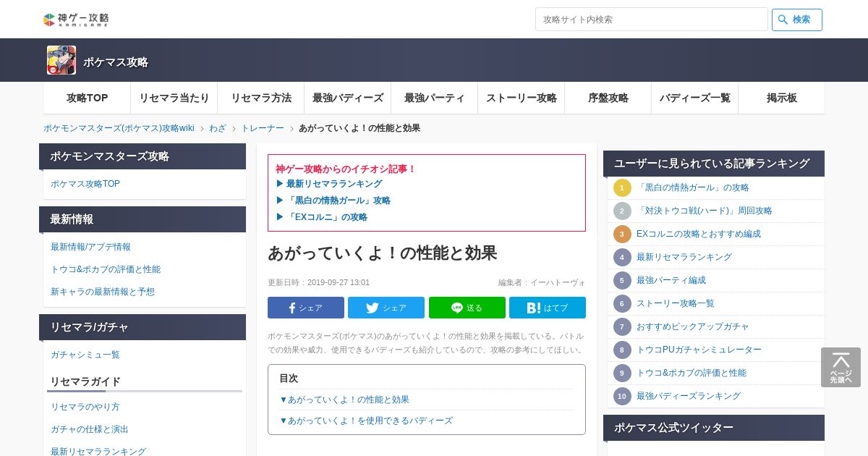Screen dimensions: 868x456
Task: Open 最新情報/アプデ情報 sidebar link
Action: point(90,247)
